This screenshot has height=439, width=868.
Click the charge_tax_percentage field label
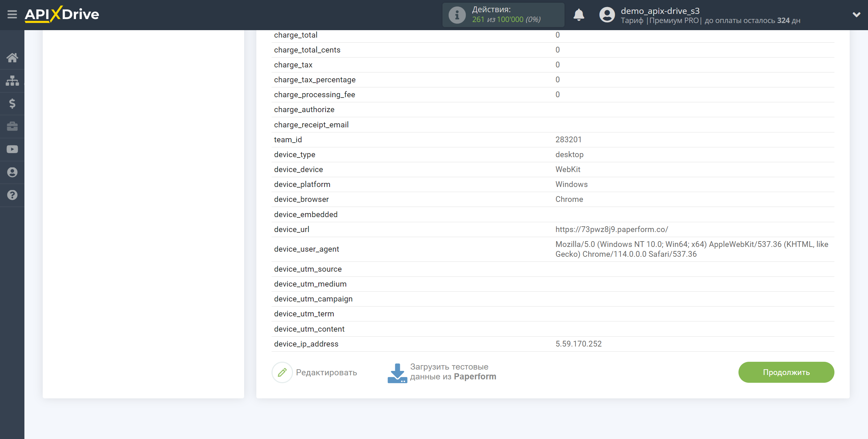tap(315, 80)
